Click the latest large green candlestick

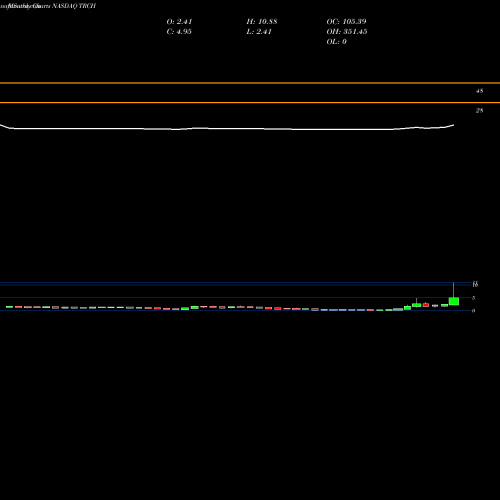454,301
